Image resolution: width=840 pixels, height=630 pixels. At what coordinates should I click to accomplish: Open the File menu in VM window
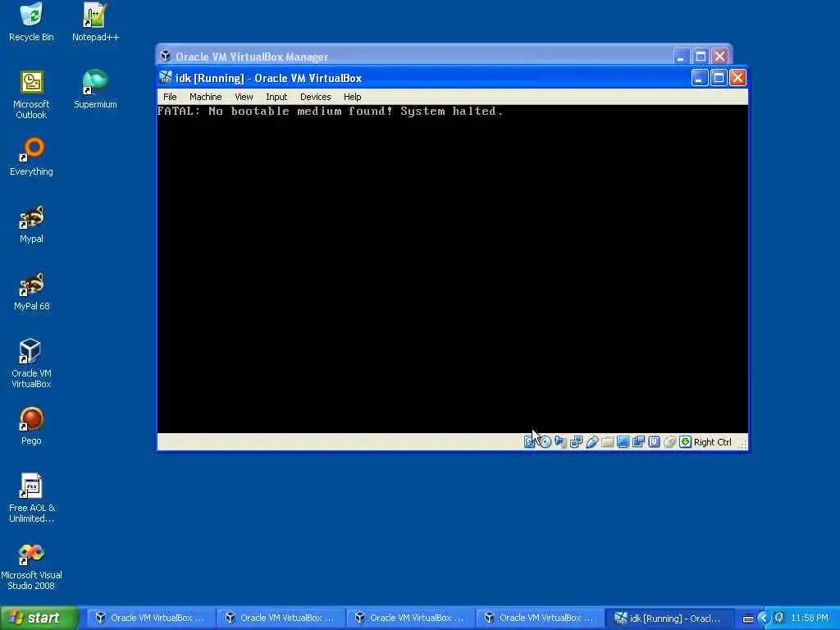click(x=170, y=97)
